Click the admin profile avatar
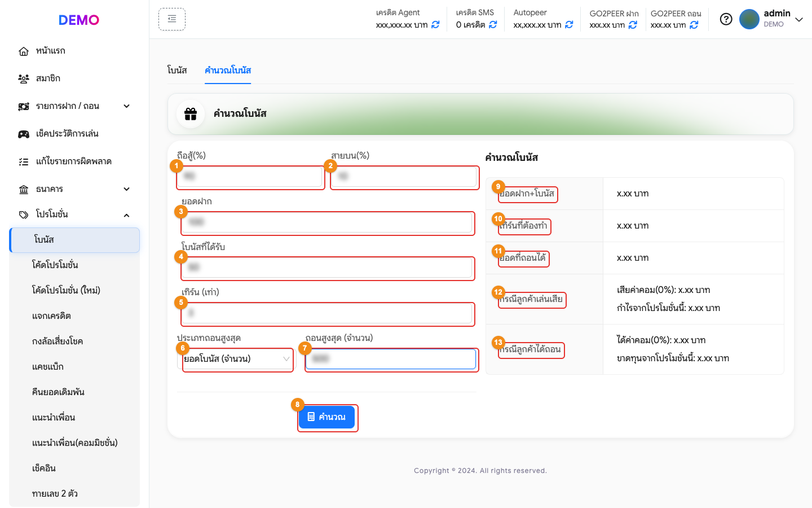812x508 pixels. coord(749,19)
